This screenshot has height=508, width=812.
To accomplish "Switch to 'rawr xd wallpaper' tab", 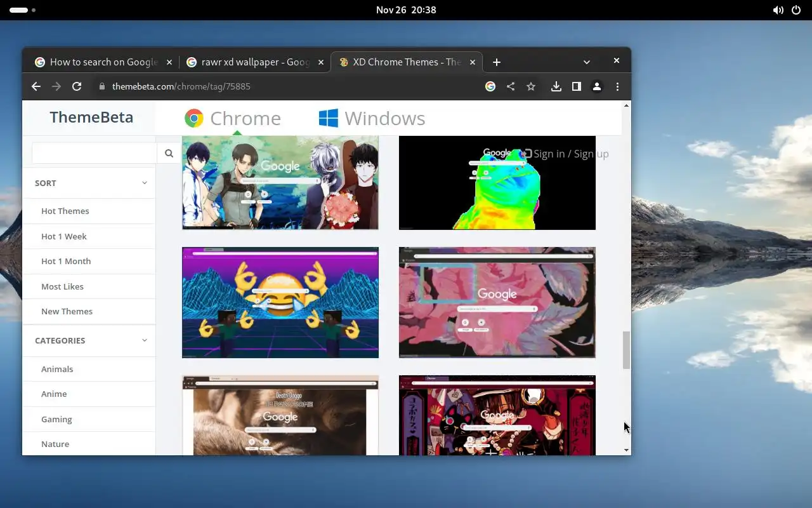I will 254,62.
